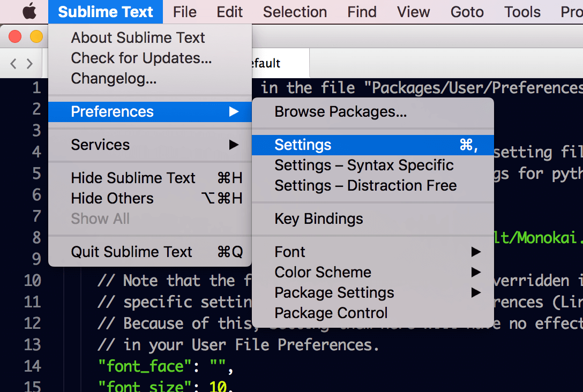583x392 pixels.
Task: Open the Apple menu
Action: [29, 12]
